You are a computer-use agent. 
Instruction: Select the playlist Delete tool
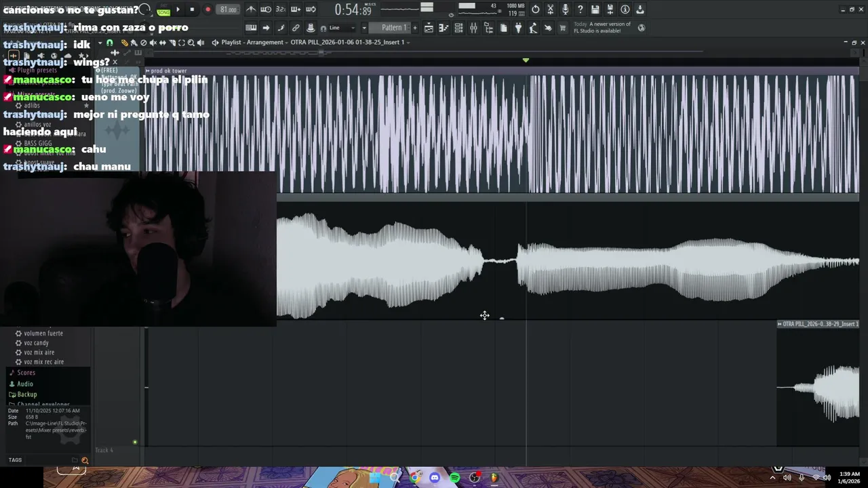tap(143, 42)
